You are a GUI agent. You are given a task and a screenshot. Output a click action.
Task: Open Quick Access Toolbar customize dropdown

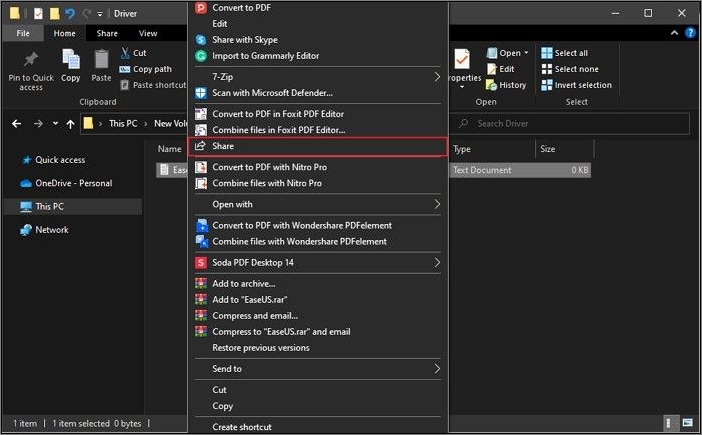[x=99, y=14]
